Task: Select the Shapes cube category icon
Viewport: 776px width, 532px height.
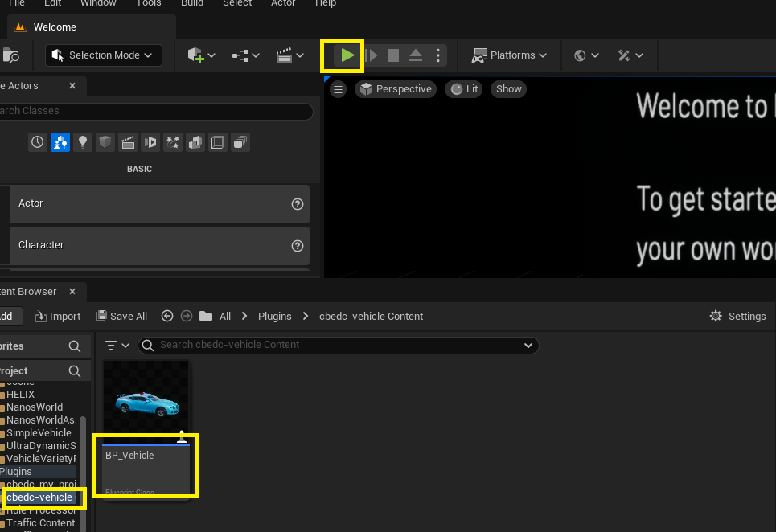Action: tap(105, 142)
